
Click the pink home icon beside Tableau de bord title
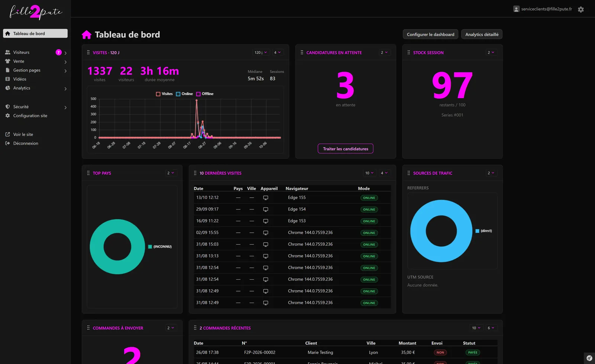pos(87,35)
